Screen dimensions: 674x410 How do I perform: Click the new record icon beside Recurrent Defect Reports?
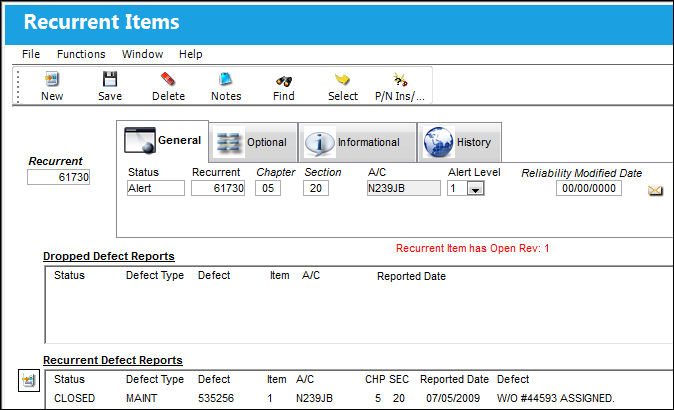(x=29, y=380)
